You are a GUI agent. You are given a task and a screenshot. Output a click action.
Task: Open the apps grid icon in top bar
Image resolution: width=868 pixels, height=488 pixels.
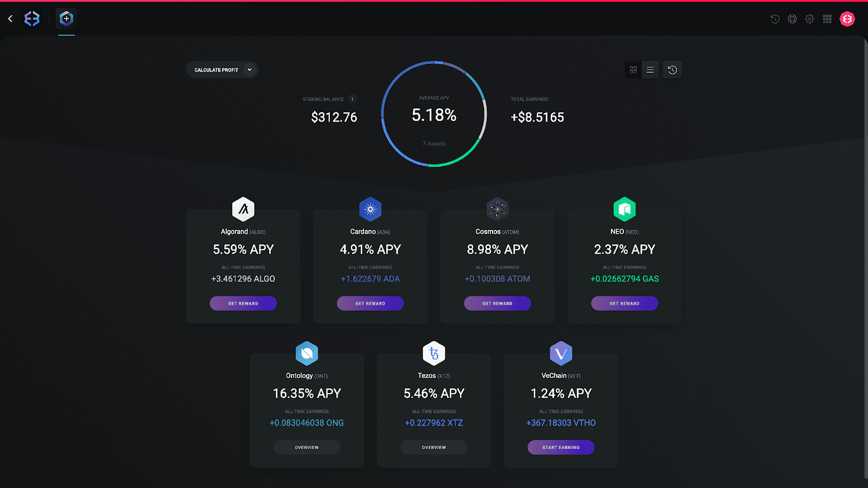pyautogui.click(x=827, y=19)
